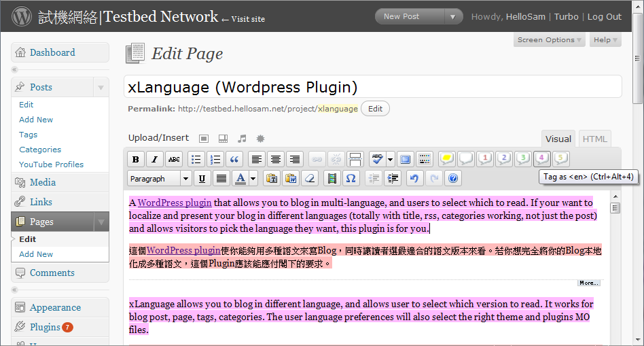Click the empty white speech bubble icon
Screen dimensions: 644x346
coord(466,158)
